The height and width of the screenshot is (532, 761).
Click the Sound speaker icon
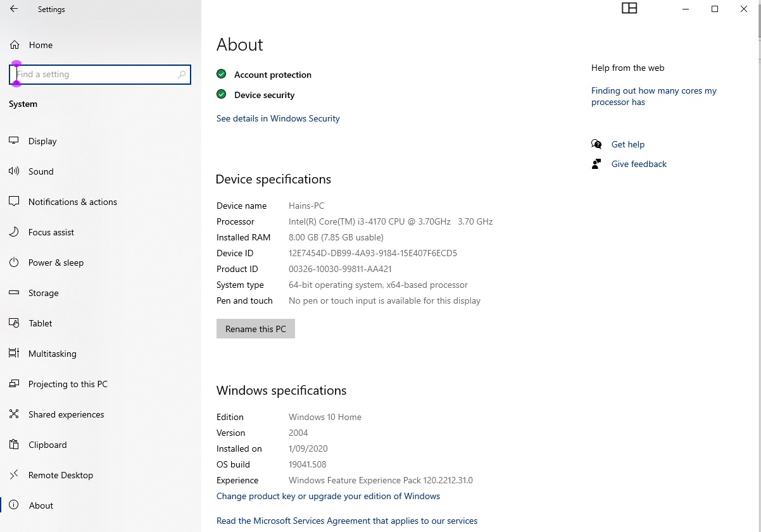(x=14, y=171)
